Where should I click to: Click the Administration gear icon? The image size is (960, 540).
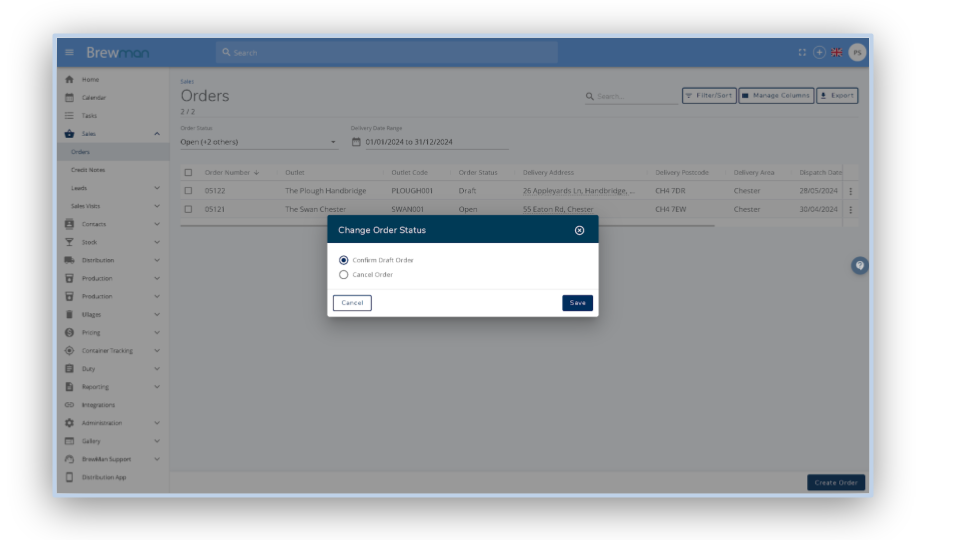[x=69, y=423]
